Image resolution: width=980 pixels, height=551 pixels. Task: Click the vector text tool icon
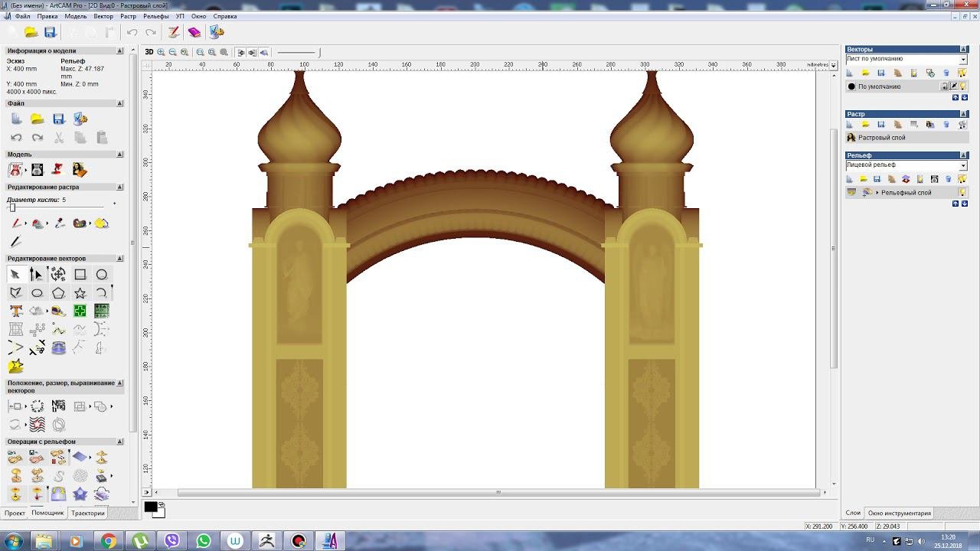coord(15,311)
